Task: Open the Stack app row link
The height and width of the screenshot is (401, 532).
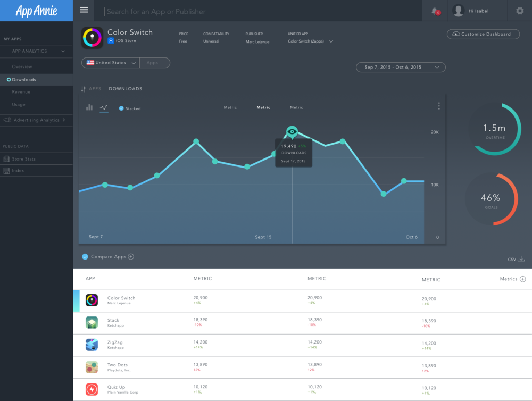Action: point(113,320)
